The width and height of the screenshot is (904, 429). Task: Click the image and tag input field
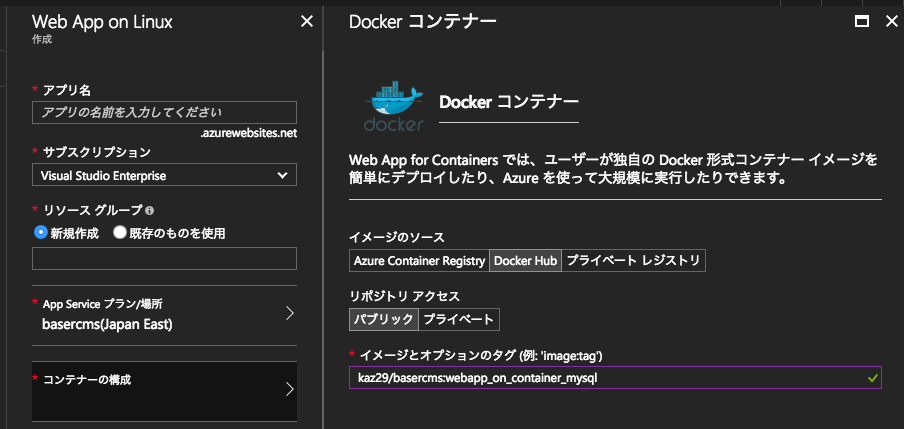coord(615,378)
